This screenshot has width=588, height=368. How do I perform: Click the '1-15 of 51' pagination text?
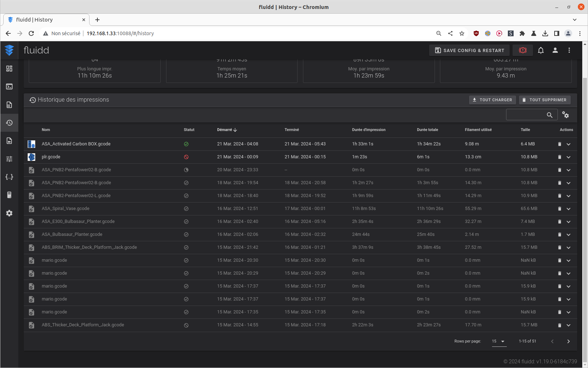coord(527,341)
